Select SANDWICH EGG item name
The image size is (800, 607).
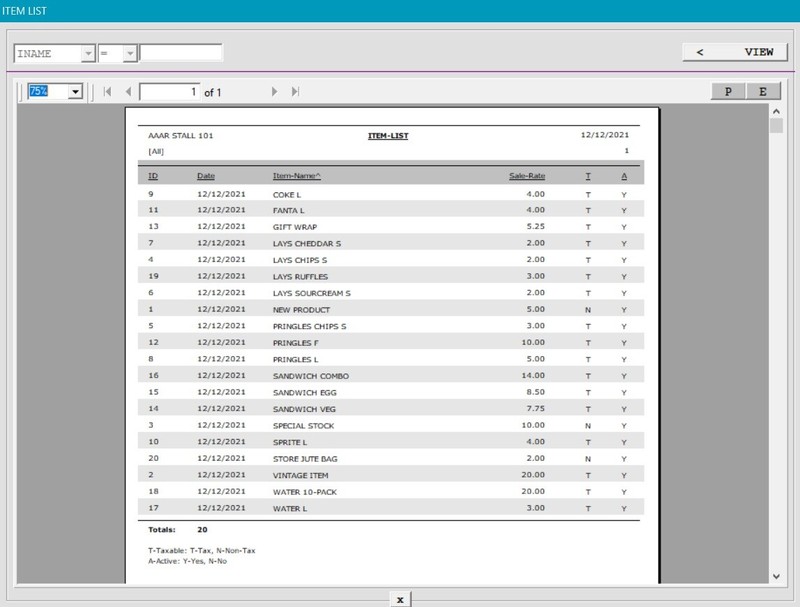click(x=305, y=393)
